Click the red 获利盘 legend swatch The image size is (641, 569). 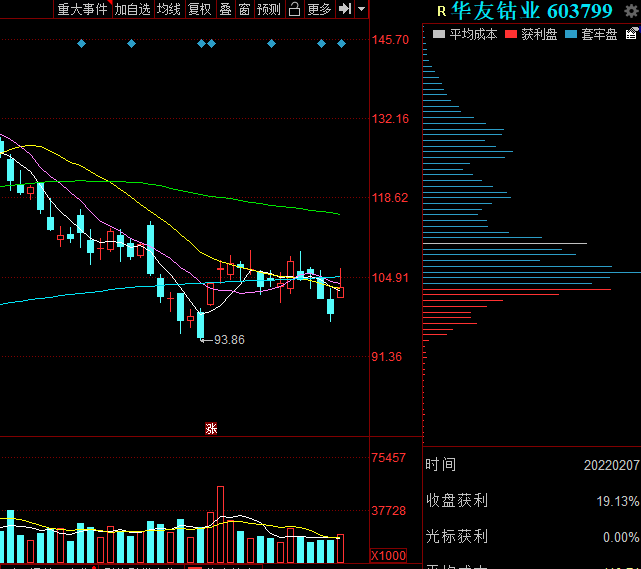[511, 34]
